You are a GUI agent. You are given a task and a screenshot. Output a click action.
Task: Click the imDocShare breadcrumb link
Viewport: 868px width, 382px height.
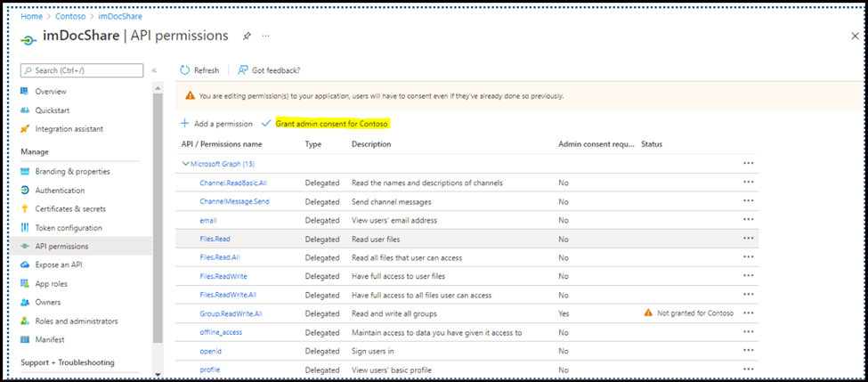[x=120, y=17]
